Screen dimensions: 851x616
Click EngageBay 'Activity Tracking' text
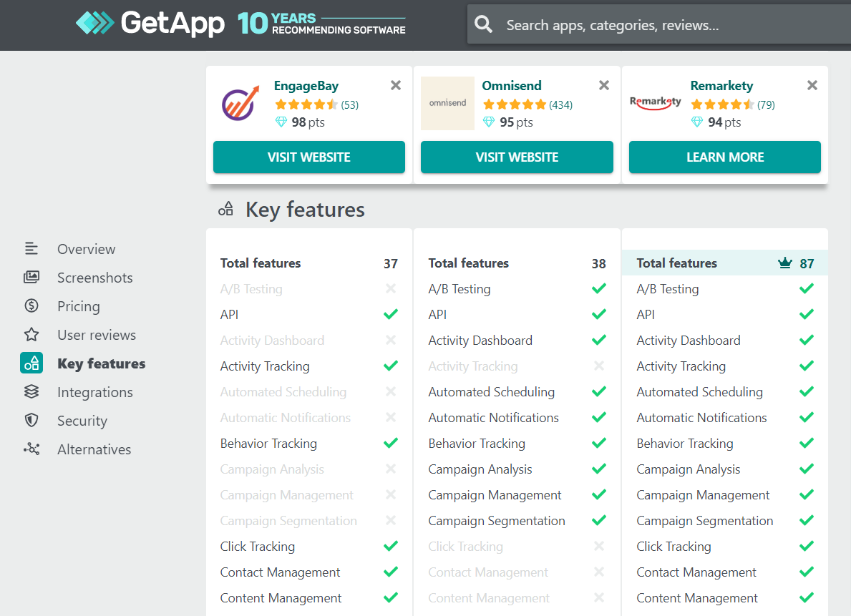(x=265, y=367)
